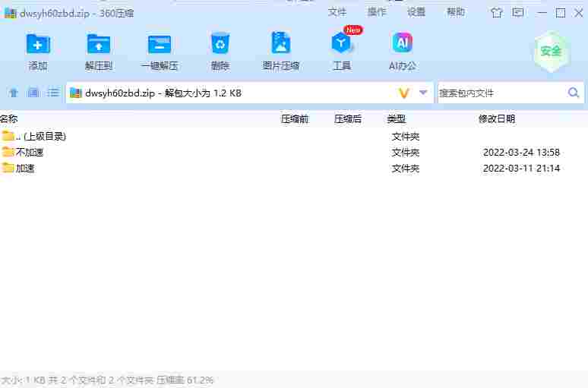The width and height of the screenshot is (588, 388).
Task: Select the 加速 folder icon
Action: (8, 168)
